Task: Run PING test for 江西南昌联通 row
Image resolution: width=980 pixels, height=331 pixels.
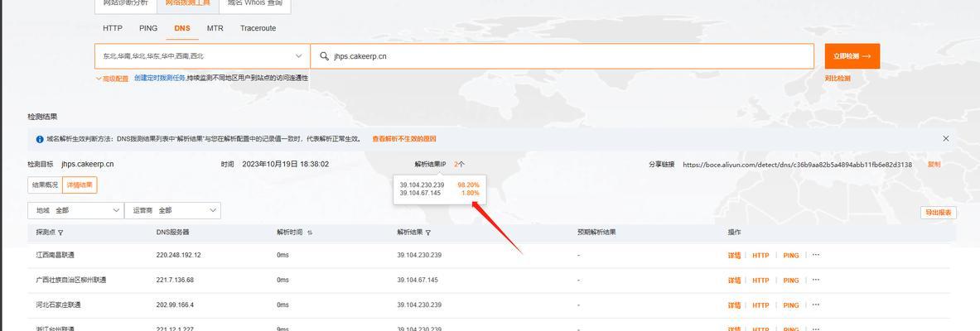Action: tap(790, 256)
